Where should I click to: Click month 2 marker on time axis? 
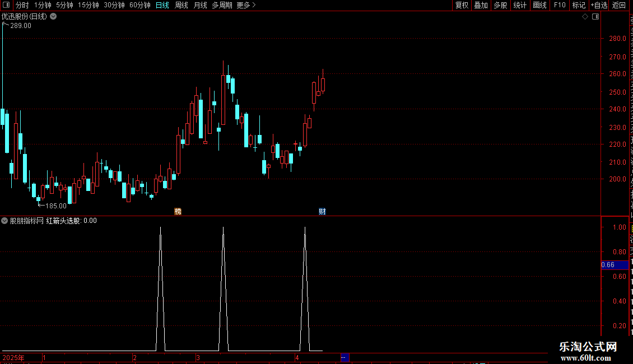point(134,357)
